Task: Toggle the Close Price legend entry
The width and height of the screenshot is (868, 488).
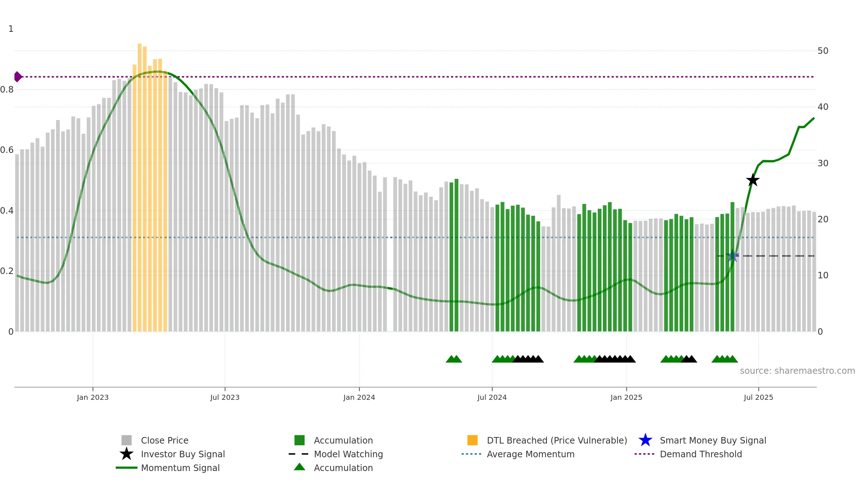Action: click(155, 440)
